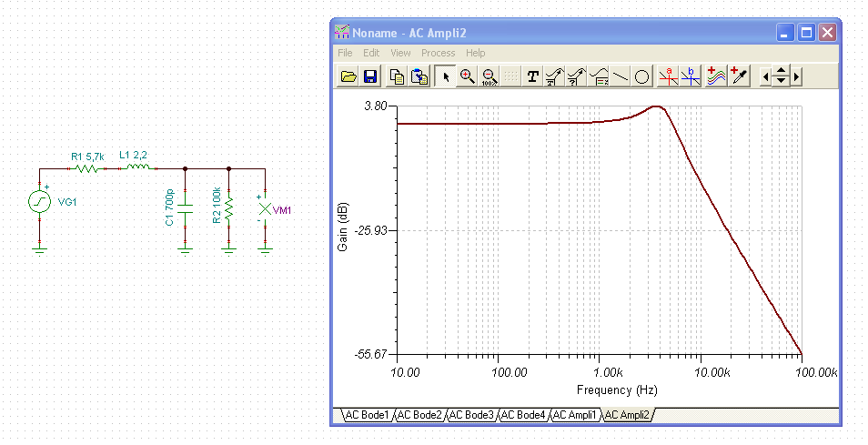Place cursor b on the curve
Image resolution: width=868 pixels, height=445 pixels.
click(691, 76)
